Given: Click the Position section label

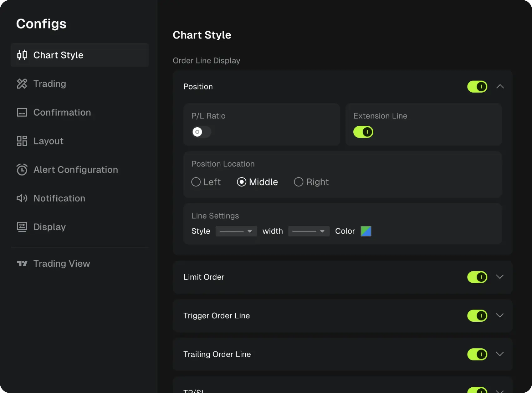Looking at the screenshot, I should click(x=198, y=87).
